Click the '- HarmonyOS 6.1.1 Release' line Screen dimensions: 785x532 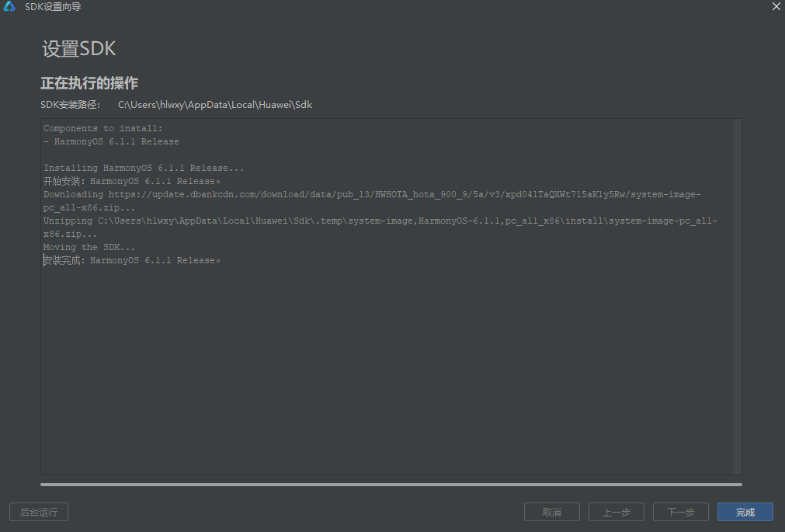pyautogui.click(x=111, y=141)
